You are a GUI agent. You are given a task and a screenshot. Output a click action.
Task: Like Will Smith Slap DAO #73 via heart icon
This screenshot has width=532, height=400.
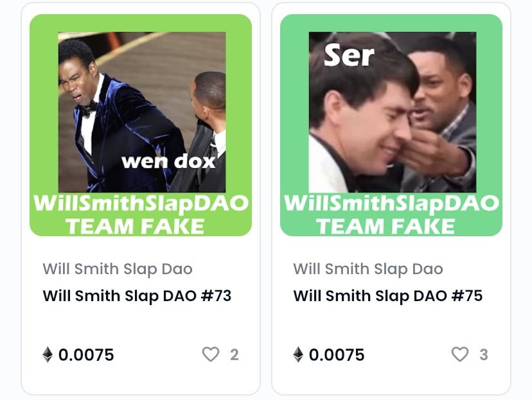pos(211,354)
